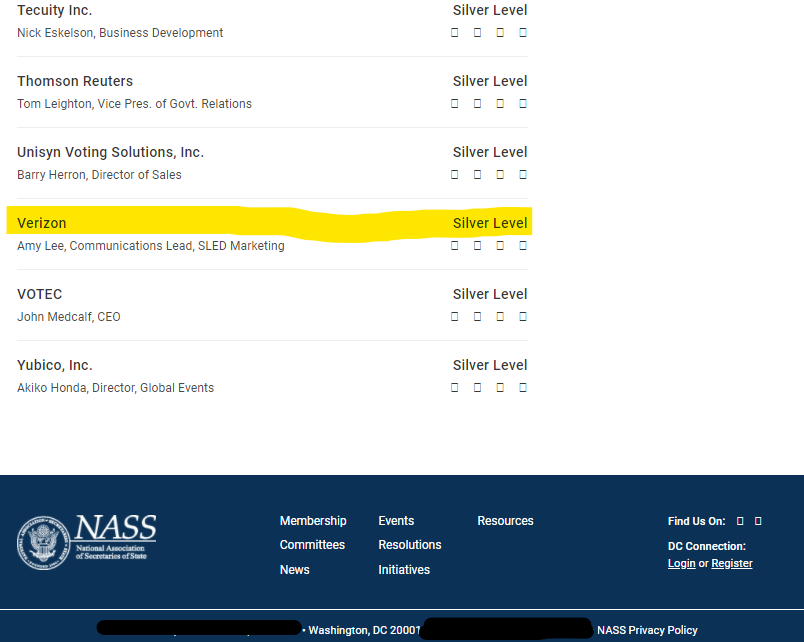Image resolution: width=804 pixels, height=642 pixels.
Task: Click fourth contact icon in Yubico, Inc. row
Action: pyautogui.click(x=522, y=388)
